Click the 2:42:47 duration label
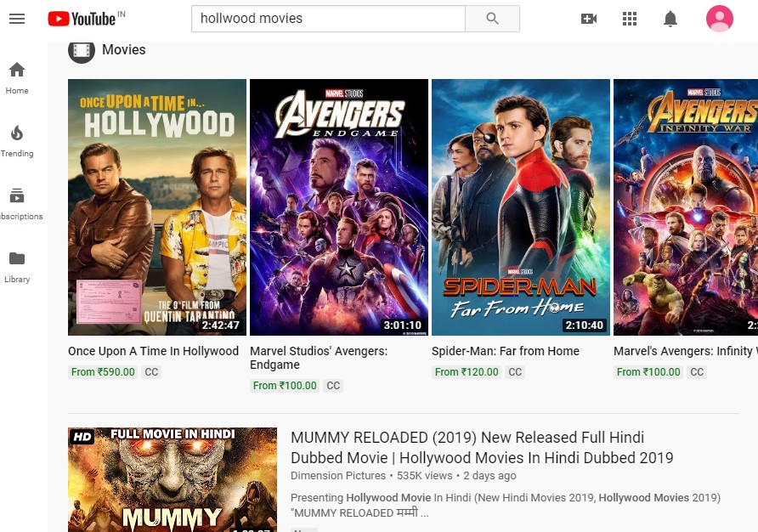 (x=220, y=325)
